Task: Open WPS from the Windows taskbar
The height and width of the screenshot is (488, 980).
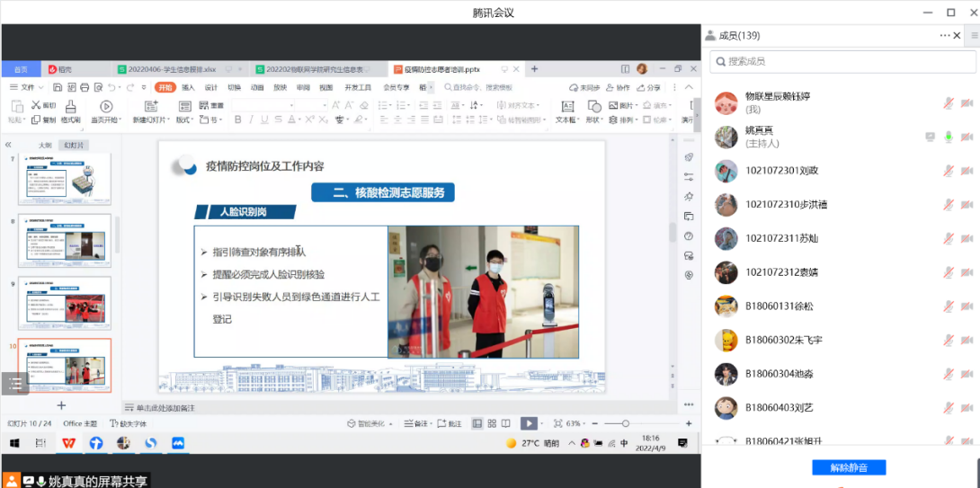Action: pos(68,443)
